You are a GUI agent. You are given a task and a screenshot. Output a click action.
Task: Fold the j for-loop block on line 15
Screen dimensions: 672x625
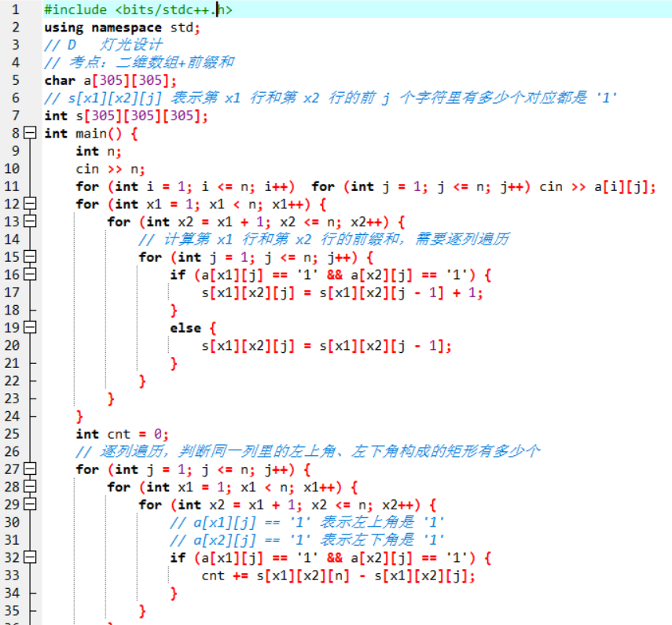coord(31,257)
